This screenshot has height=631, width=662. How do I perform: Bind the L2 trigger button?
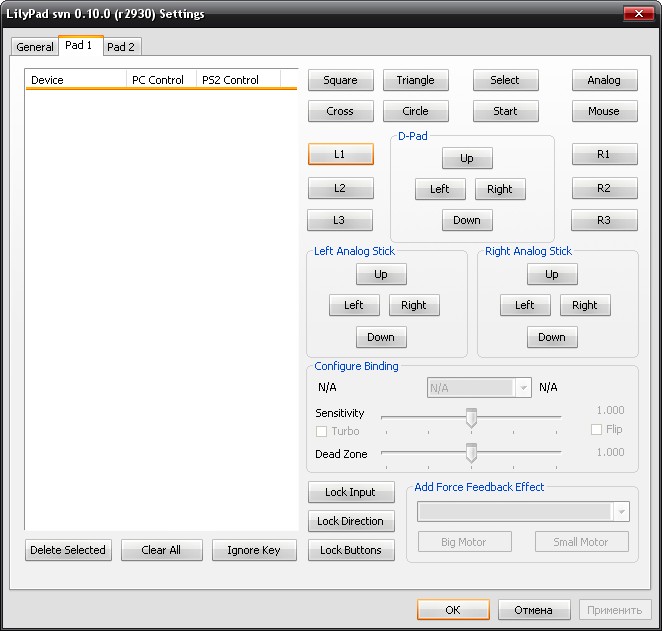[341, 188]
